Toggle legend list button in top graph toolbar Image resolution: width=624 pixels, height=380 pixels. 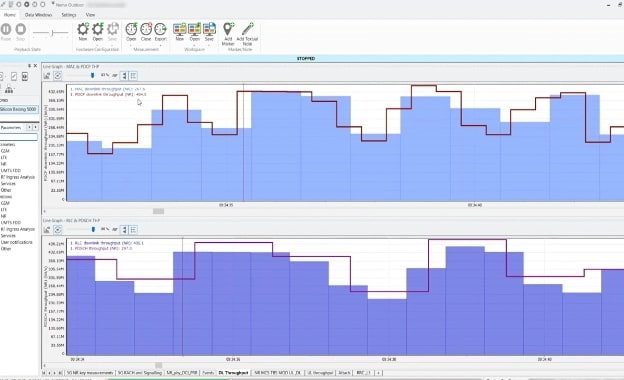coord(133,76)
